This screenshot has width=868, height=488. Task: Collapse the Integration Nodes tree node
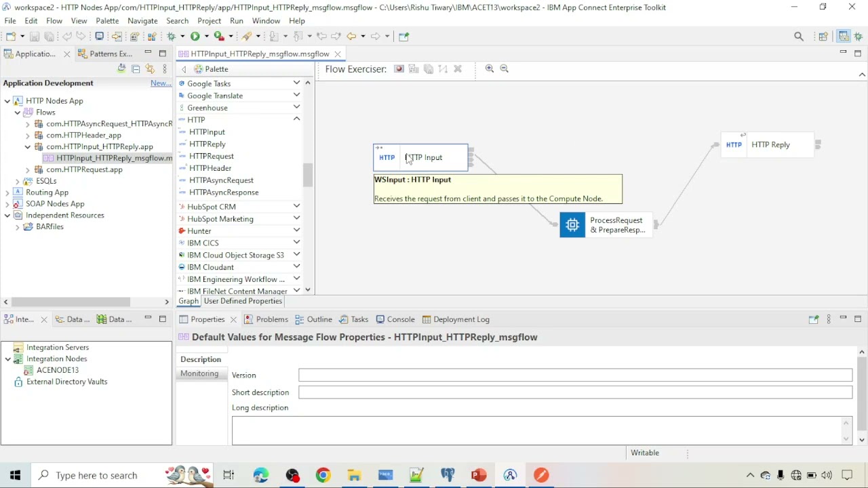(x=7, y=359)
